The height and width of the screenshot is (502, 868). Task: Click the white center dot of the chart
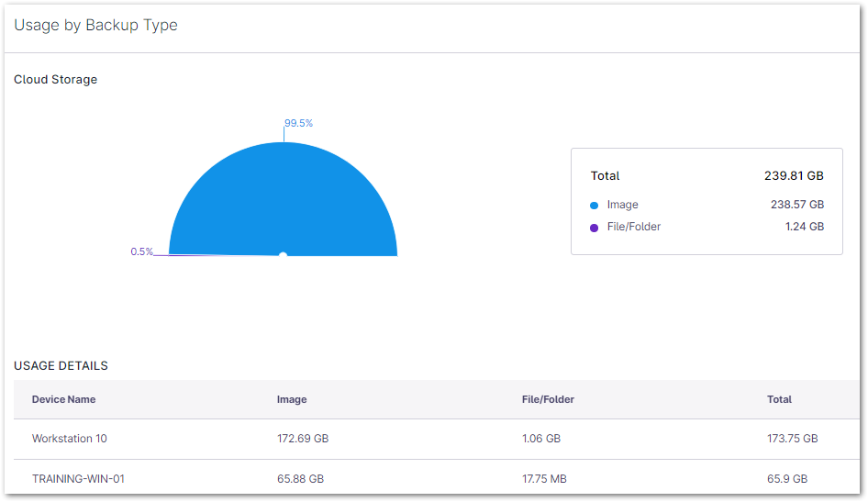coord(283,255)
